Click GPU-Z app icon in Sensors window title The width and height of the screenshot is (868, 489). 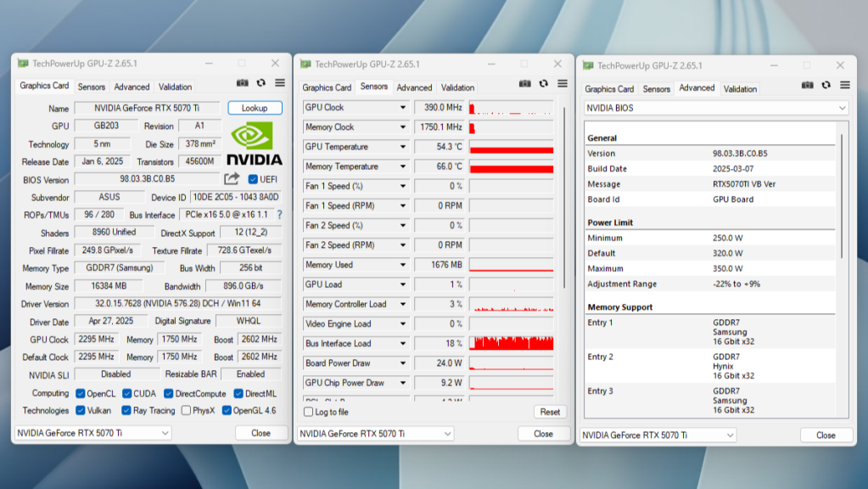[x=305, y=65]
